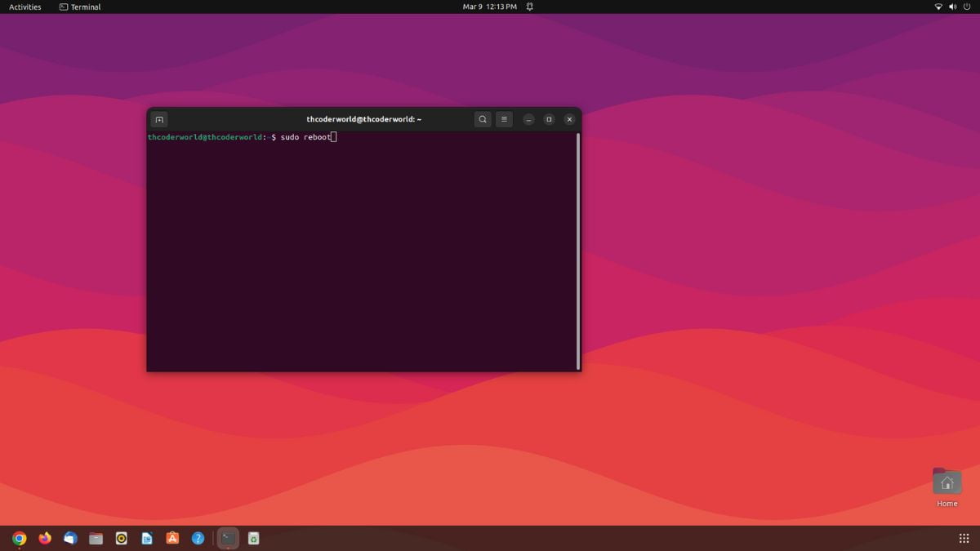Image resolution: width=980 pixels, height=551 pixels.
Task: Open Thunderbird mail client
Action: pyautogui.click(x=70, y=538)
